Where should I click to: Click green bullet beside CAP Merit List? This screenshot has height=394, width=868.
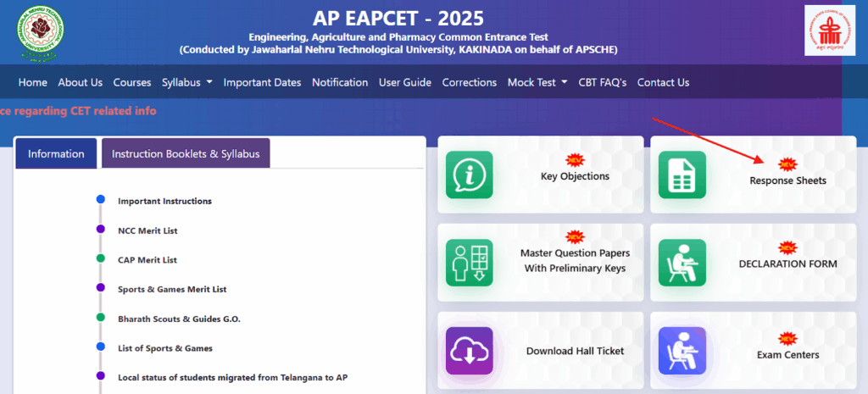tap(100, 258)
